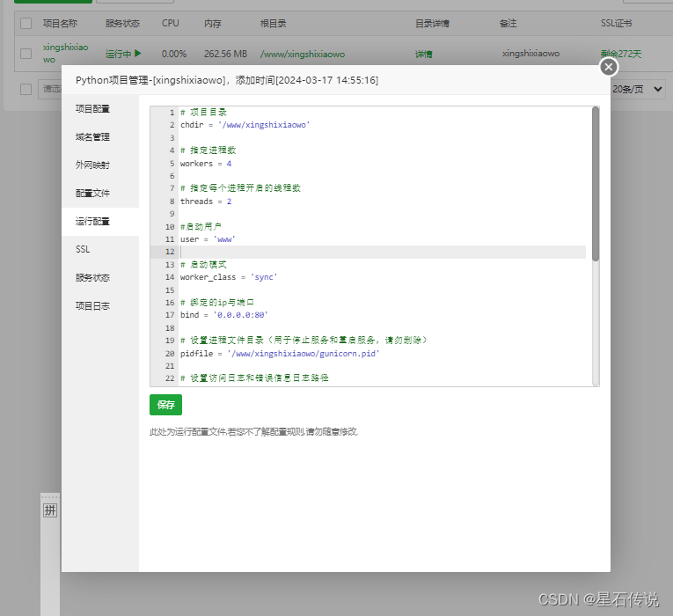
Task: Tick the checkbox beside the batch action box
Action: tap(26, 89)
